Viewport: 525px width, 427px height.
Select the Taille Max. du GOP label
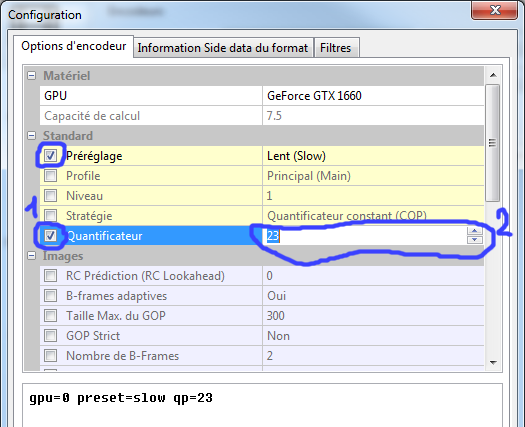tap(116, 316)
